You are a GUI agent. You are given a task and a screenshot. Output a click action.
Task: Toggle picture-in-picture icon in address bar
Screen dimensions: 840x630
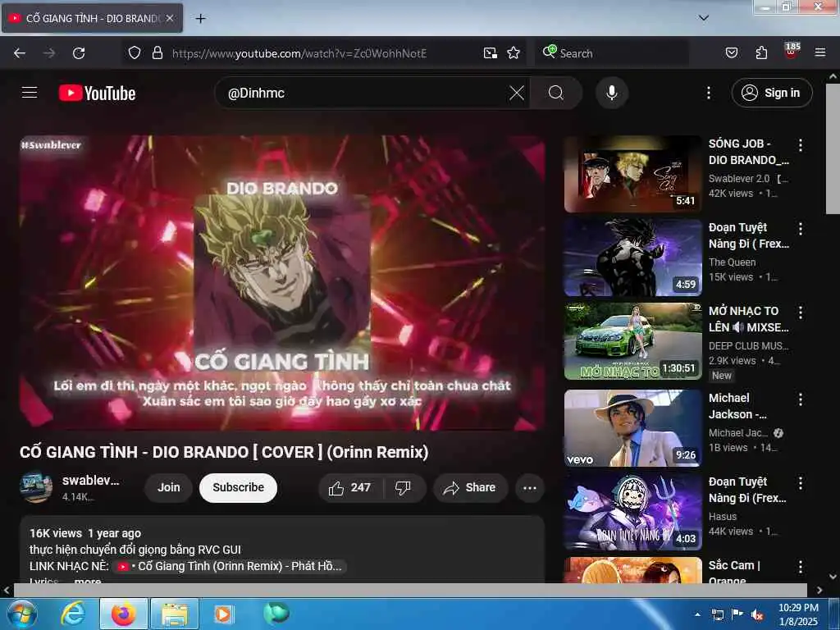490,52
